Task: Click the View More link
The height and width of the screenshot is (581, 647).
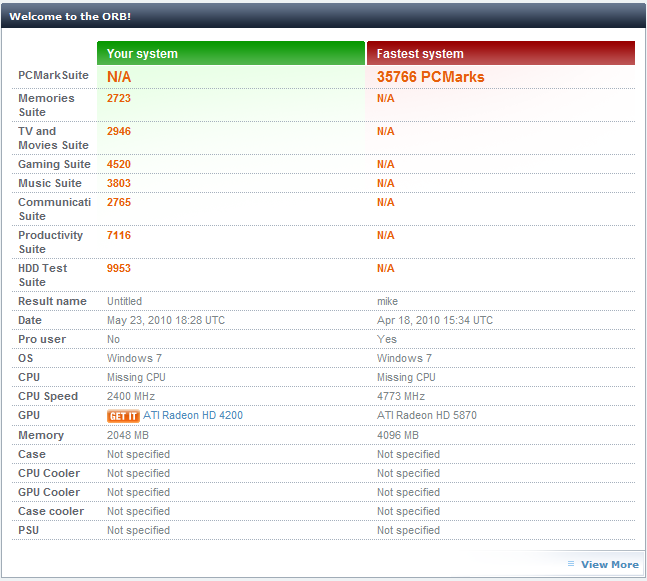Action: tap(610, 564)
